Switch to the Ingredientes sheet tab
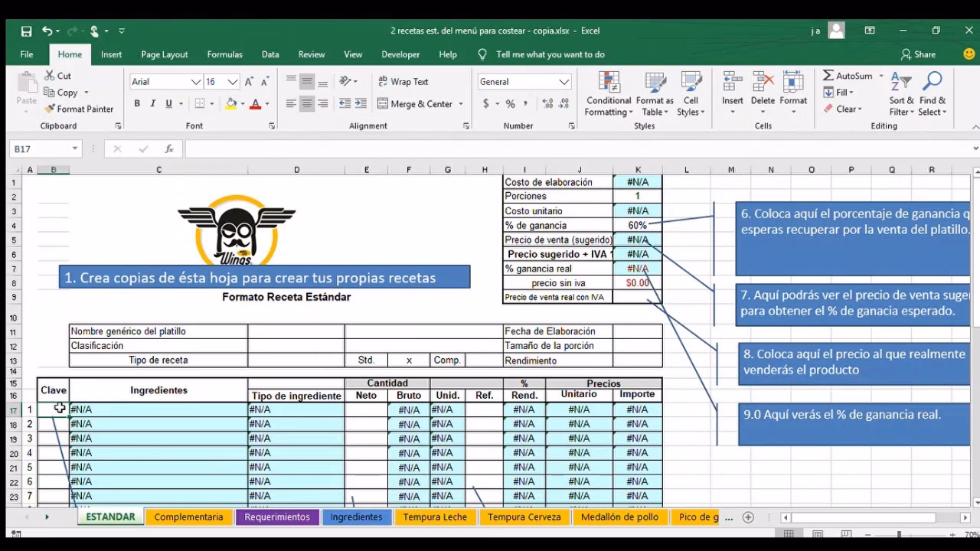Viewport: 980px width, 551px height. [x=356, y=517]
